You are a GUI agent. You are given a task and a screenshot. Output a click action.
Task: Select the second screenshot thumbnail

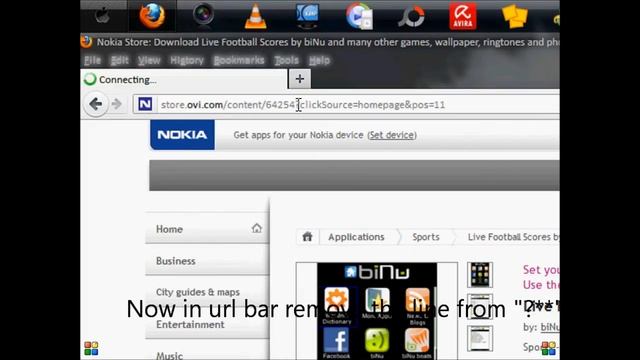[x=480, y=306]
